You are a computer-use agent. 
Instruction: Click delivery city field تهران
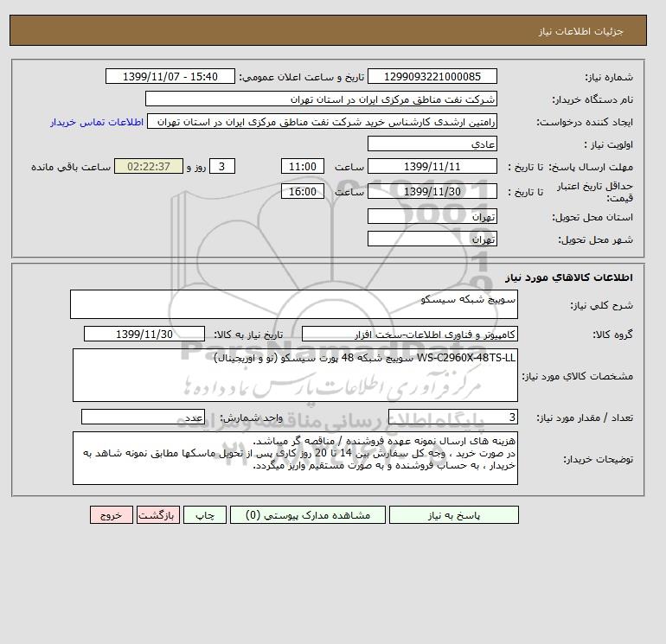coord(432,239)
